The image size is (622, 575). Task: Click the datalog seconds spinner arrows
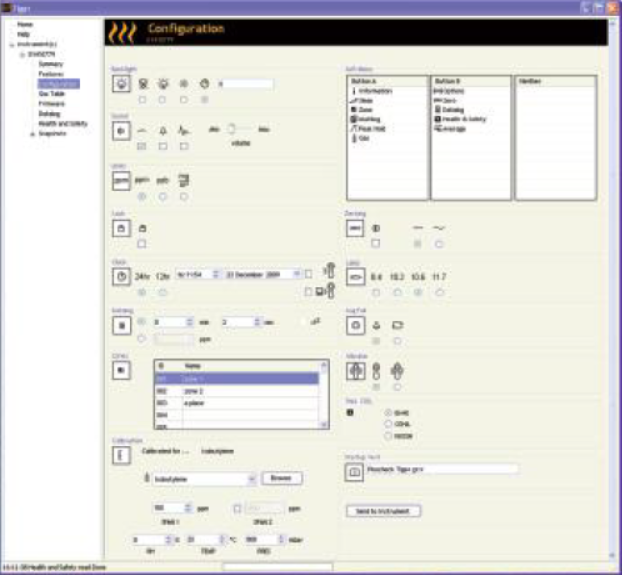click(x=257, y=322)
